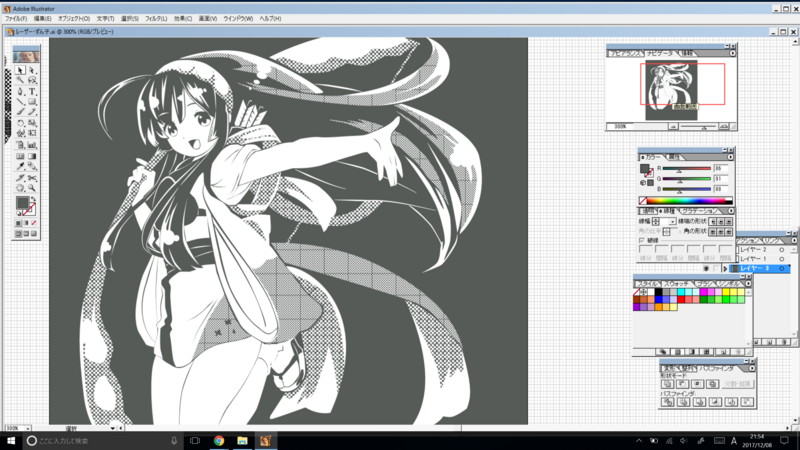Screen dimensions: 800x450
Task: Select the black arrow Selection tool
Action: [20, 70]
